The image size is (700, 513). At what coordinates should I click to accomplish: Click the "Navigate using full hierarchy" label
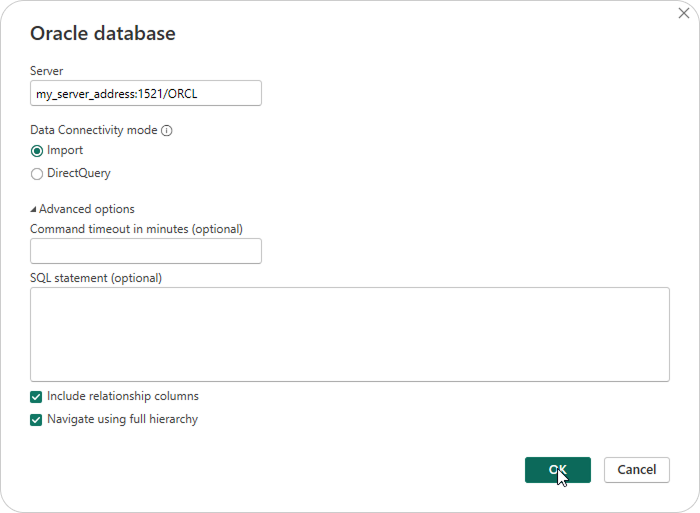pyautogui.click(x=122, y=420)
